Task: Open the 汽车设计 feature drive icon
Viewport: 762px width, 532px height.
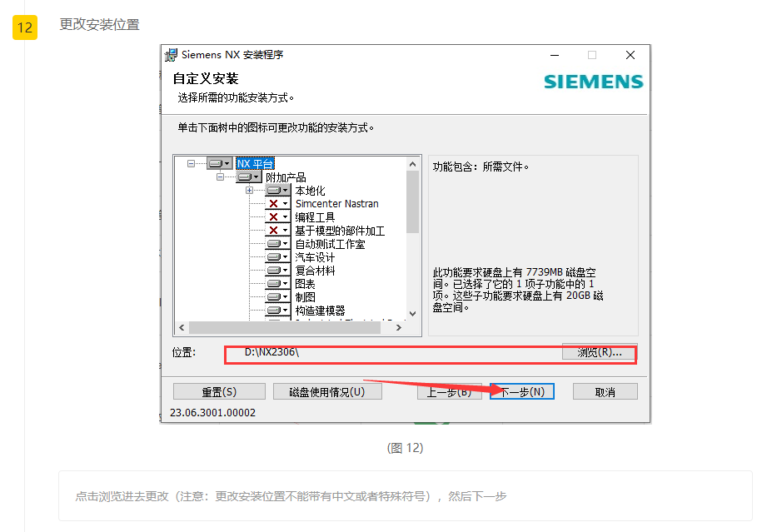Action: 278,257
